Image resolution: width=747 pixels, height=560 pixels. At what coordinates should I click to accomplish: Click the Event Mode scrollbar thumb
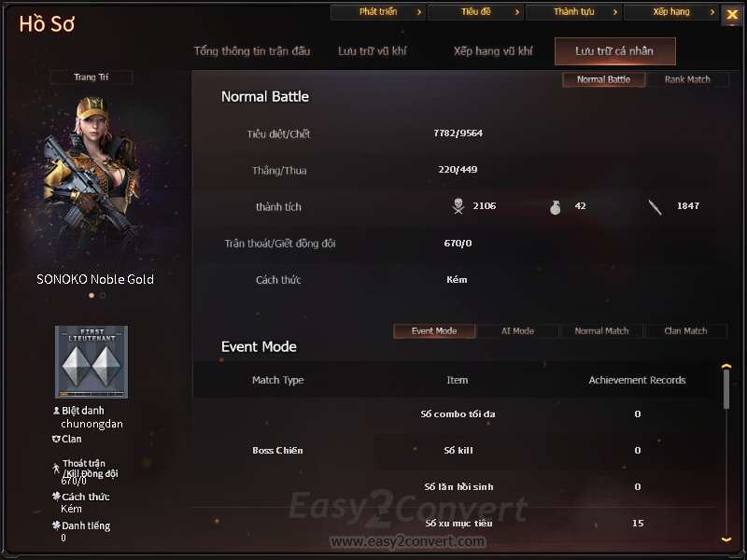tap(726, 389)
